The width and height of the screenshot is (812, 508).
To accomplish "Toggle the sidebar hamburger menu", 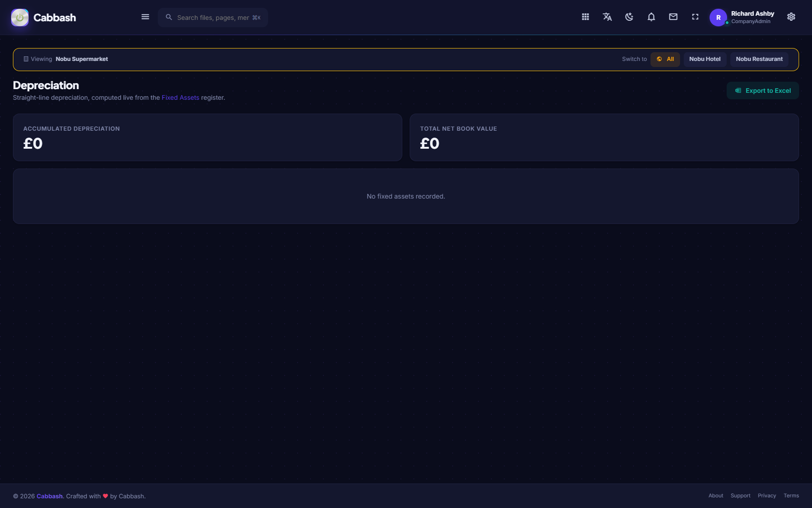I will coord(145,17).
